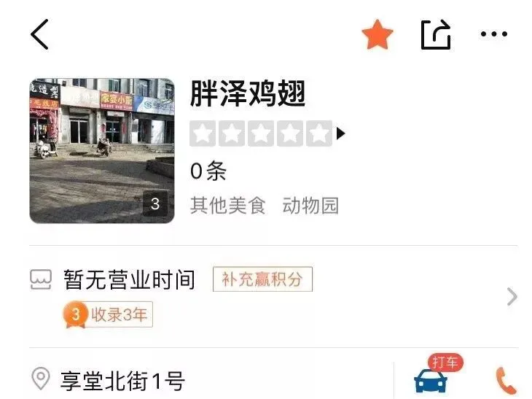This screenshot has width=532, height=399.
Task: Tap the 收录3年 badge
Action: pyautogui.click(x=109, y=314)
